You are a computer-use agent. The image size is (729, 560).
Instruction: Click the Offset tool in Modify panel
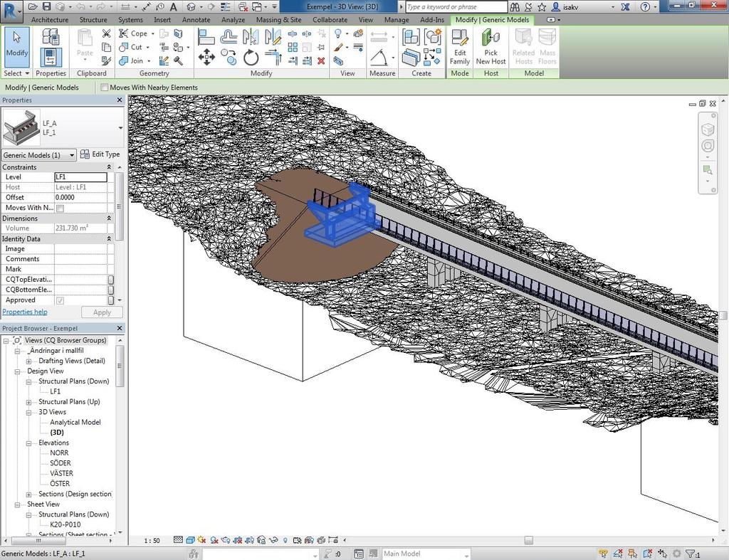pyautogui.click(x=229, y=36)
